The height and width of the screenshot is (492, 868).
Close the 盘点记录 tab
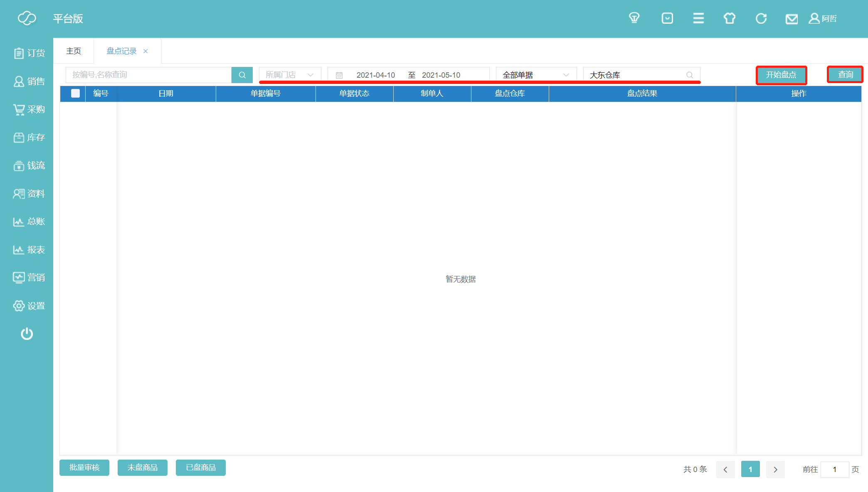tap(145, 51)
